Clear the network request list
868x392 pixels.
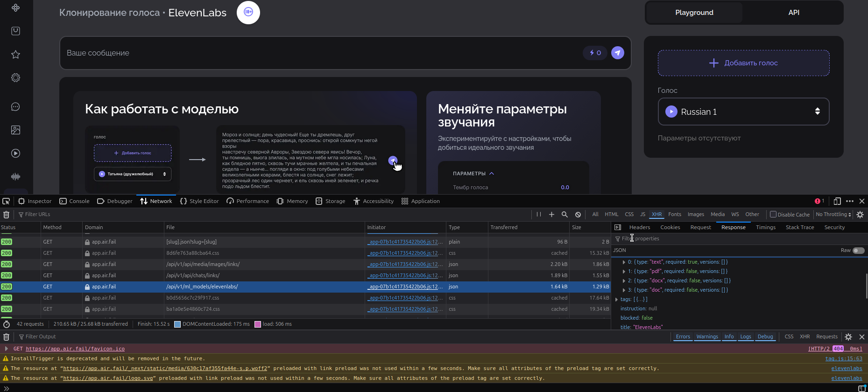point(7,215)
